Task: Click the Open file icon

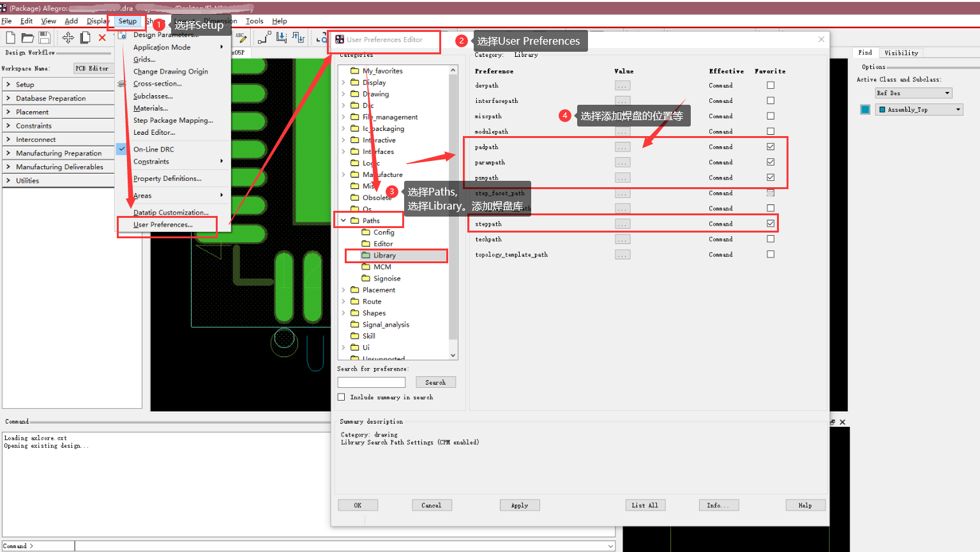Action: coord(26,37)
